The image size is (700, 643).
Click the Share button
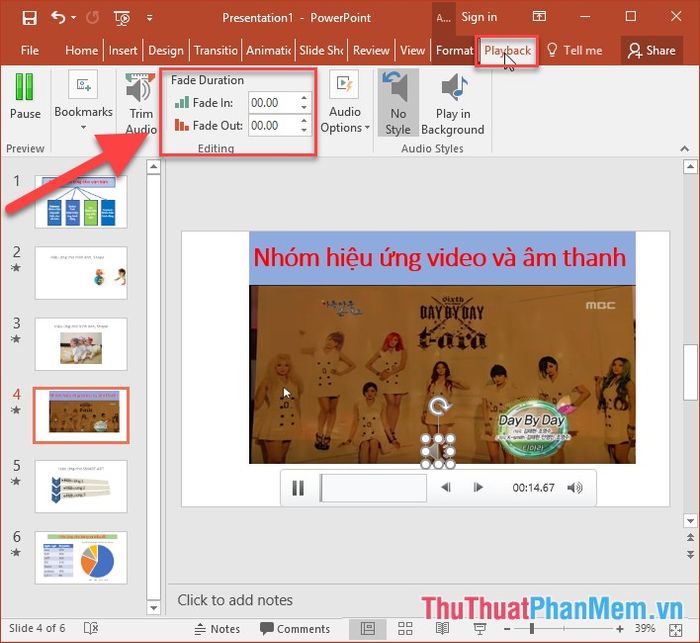click(651, 50)
